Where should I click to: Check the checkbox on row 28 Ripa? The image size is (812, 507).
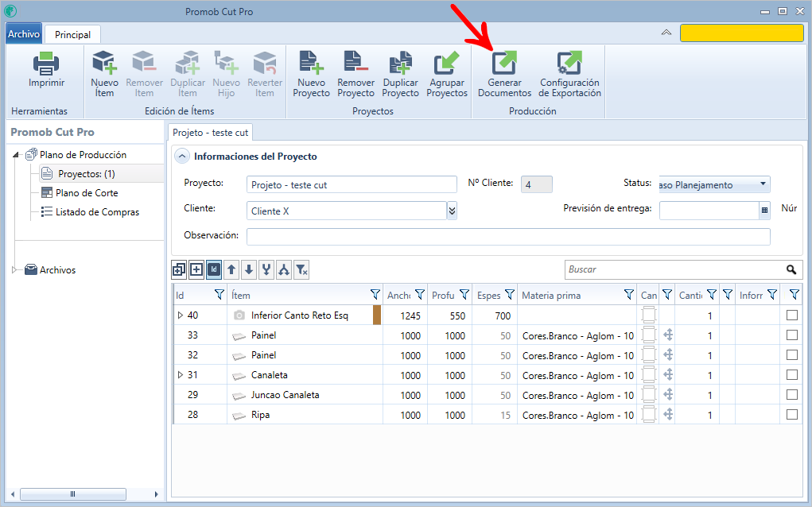[x=792, y=414]
